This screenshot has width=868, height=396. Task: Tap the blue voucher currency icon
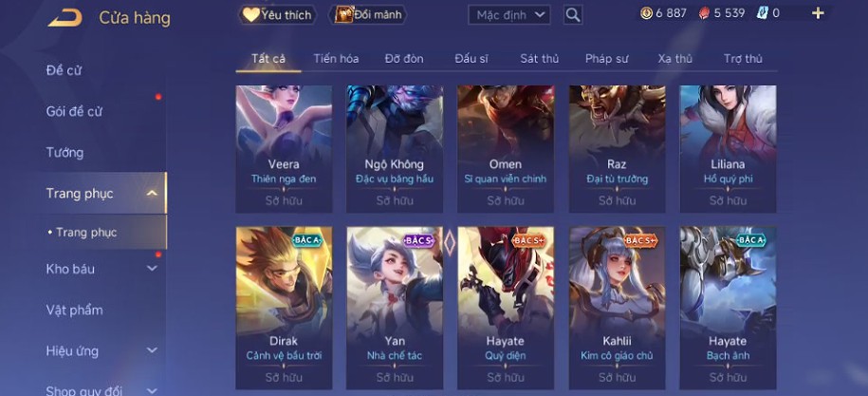tap(763, 13)
